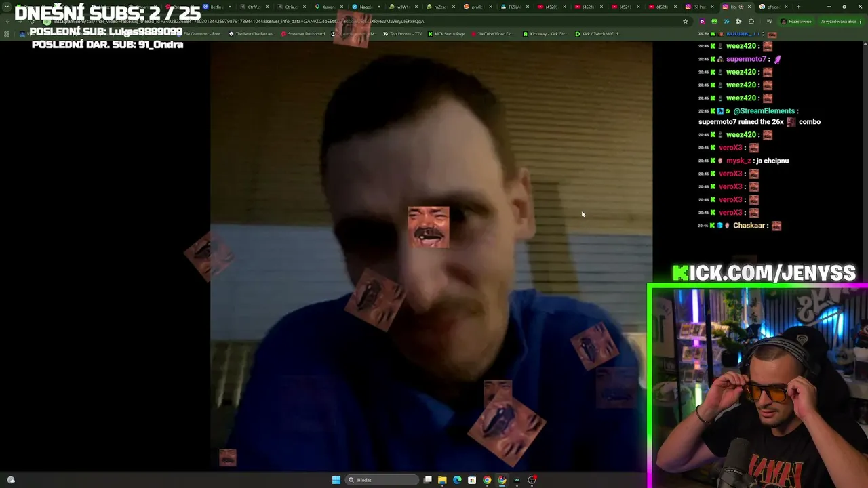Click the 'ja chcipnu' chat message
Image resolution: width=868 pixels, height=488 pixels.
pyautogui.click(x=772, y=161)
